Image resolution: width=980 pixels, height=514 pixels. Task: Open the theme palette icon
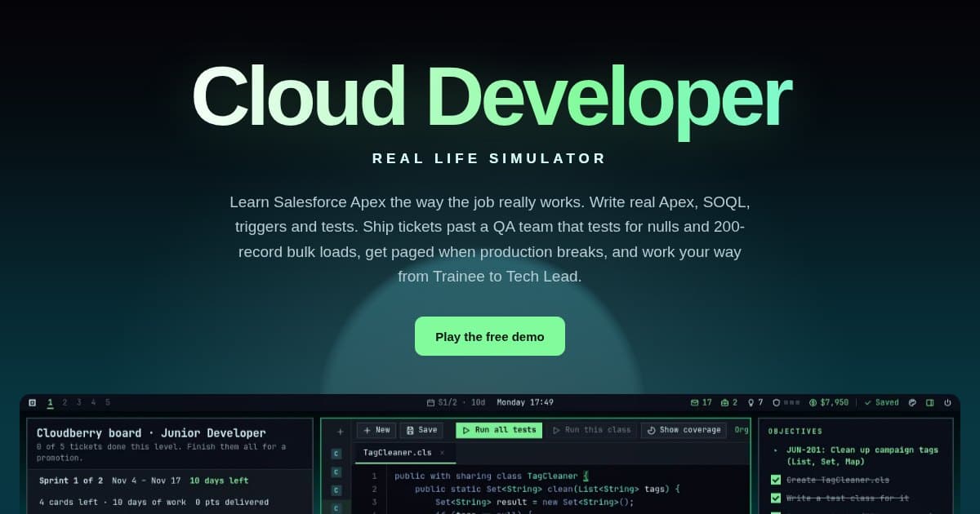[912, 402]
